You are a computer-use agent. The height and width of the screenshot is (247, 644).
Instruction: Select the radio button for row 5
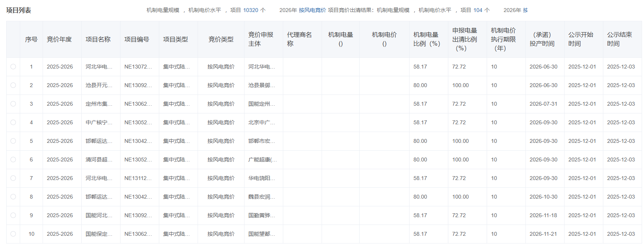pyautogui.click(x=13, y=141)
